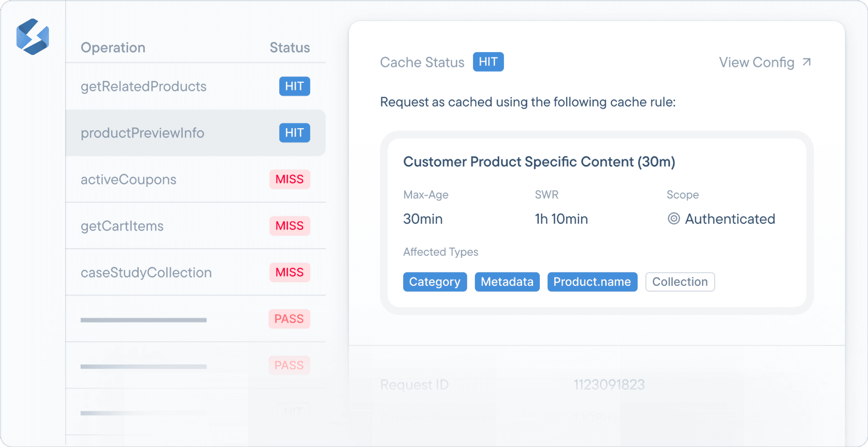
Task: Click the Authenticated scope target icon
Action: (674, 219)
